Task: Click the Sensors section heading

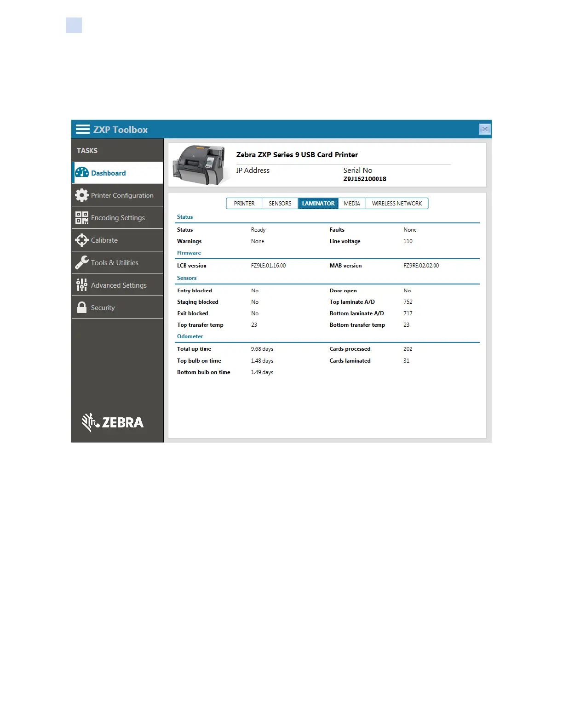Action: (x=187, y=278)
